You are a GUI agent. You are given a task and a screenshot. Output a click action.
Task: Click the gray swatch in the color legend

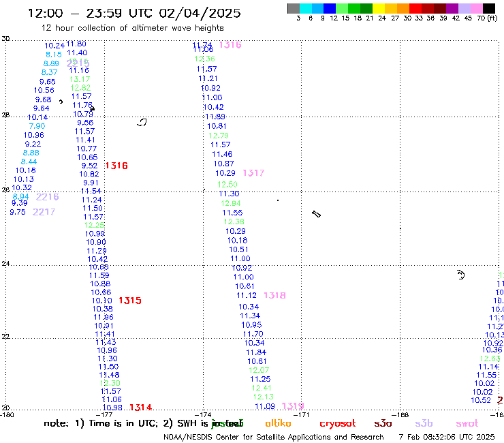294,8
